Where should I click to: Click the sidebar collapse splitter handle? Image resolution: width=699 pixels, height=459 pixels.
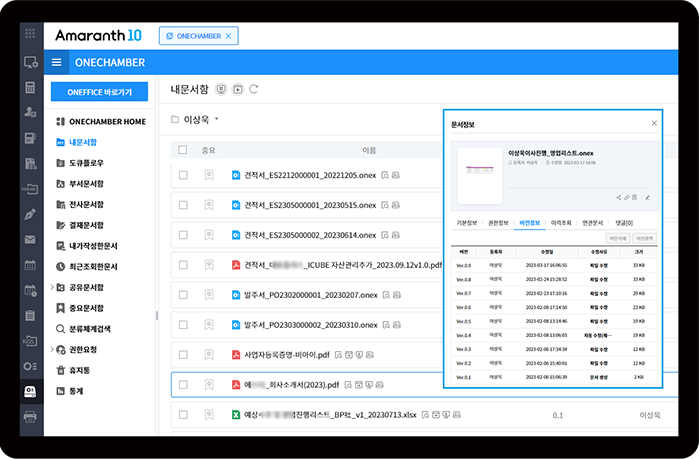(157, 316)
